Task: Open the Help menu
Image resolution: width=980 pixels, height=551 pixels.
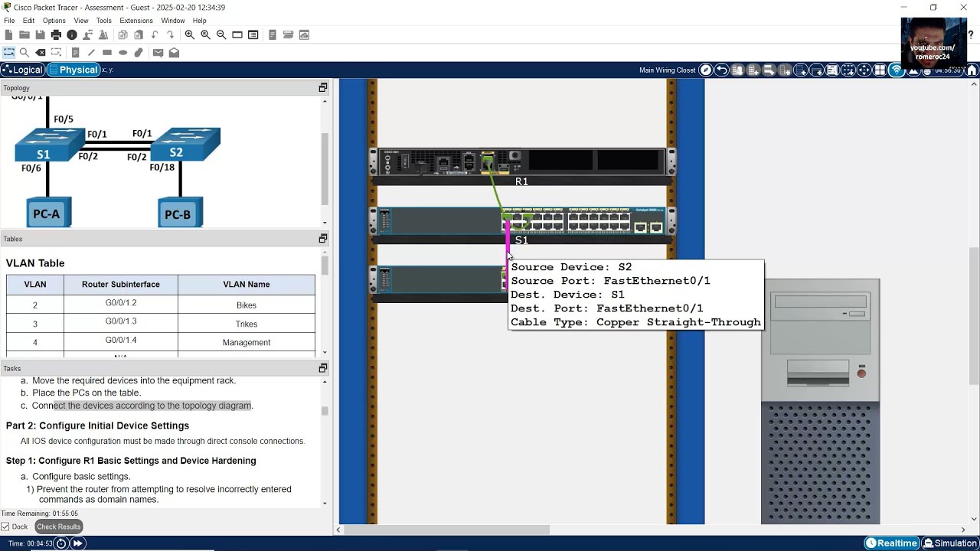Action: point(200,21)
